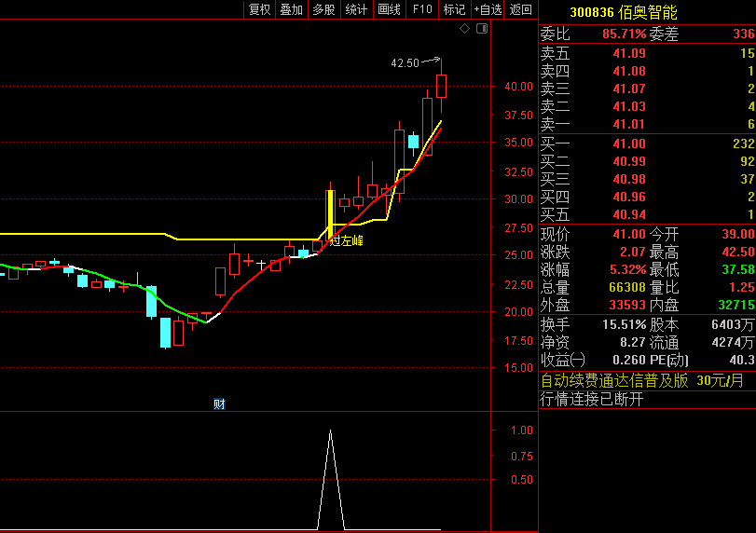Select the 买二 price 40.99
Viewport: 756px width, 533px height.
(x=629, y=161)
